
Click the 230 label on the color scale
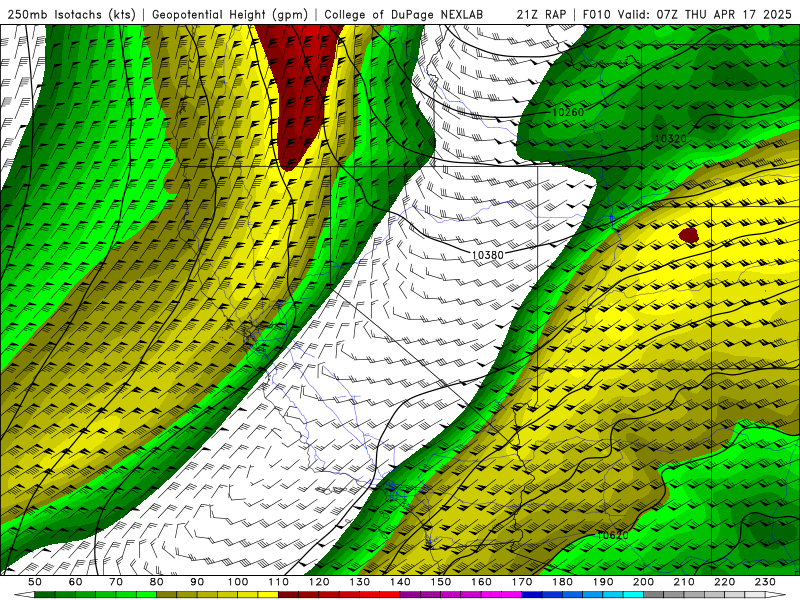765,582
